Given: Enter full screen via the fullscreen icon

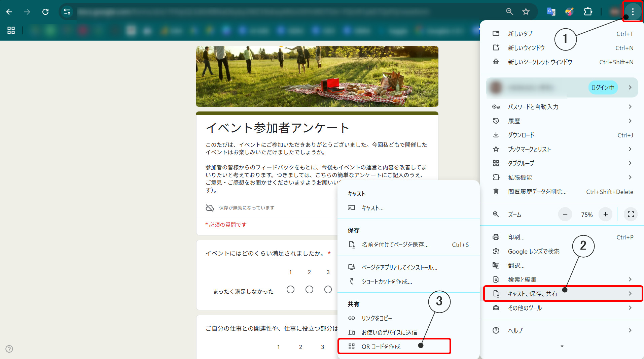Looking at the screenshot, I should pyautogui.click(x=631, y=214).
